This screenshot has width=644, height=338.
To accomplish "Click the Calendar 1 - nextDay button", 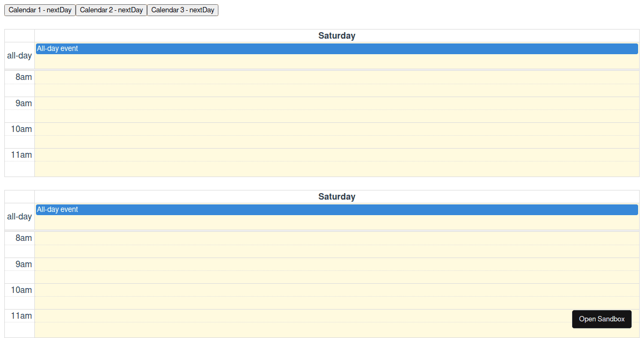I will [x=40, y=10].
